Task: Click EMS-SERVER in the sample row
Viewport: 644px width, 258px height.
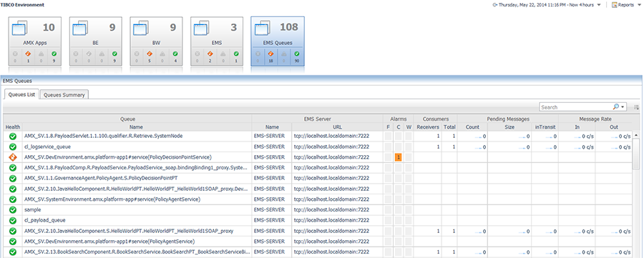Action: (x=270, y=209)
